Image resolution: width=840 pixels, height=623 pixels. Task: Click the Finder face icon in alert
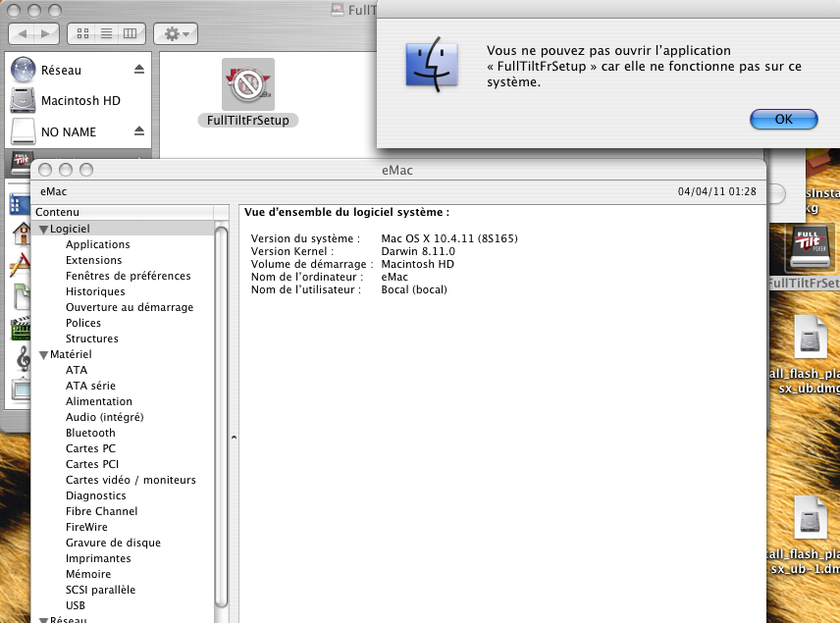(x=432, y=65)
